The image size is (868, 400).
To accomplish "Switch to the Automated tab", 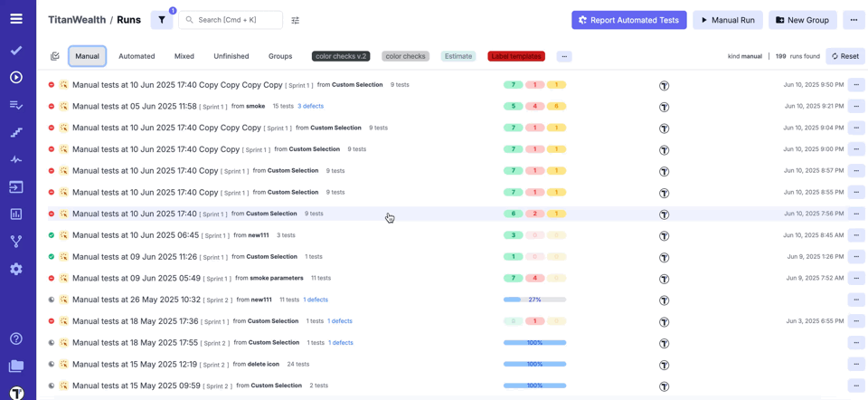I will [137, 56].
